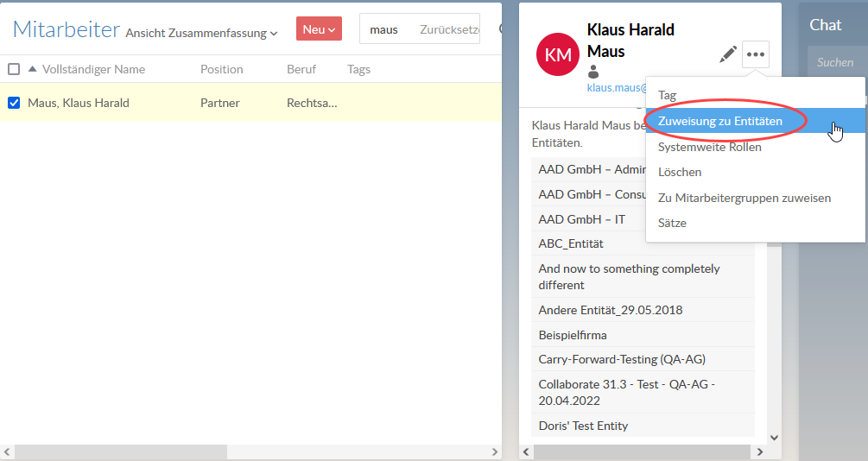Click down arrow of entity list scrollbar
Viewport: 868px width, 461px height.
[774, 438]
